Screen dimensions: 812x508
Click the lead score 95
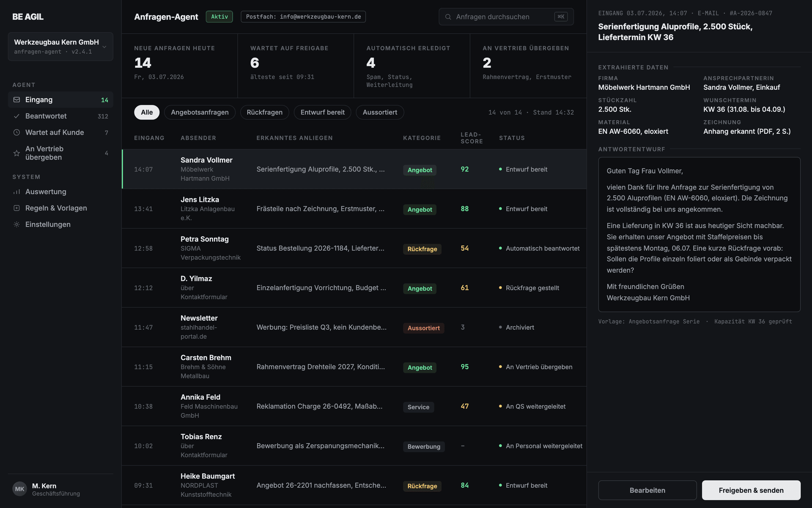(464, 367)
